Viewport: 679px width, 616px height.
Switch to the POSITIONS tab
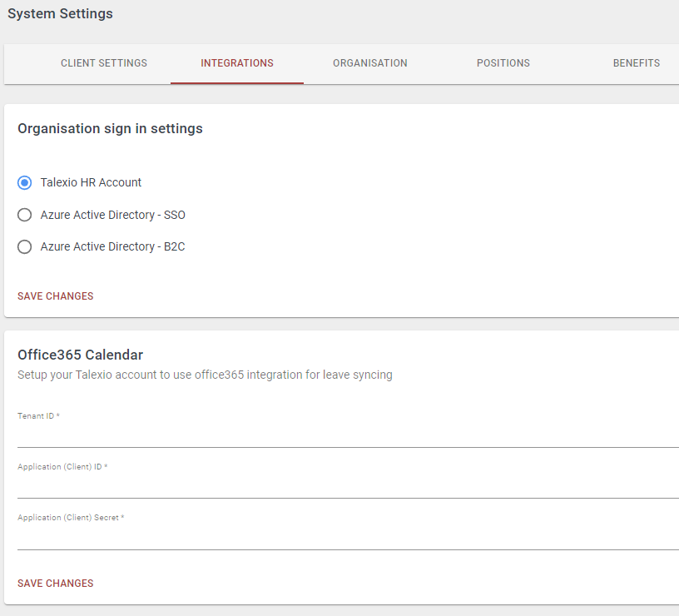coord(503,62)
